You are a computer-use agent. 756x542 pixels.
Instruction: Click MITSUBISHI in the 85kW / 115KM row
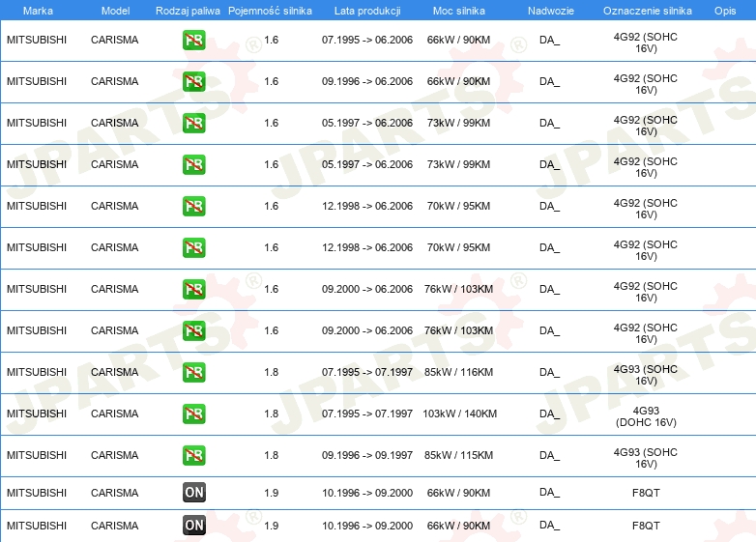(x=37, y=455)
